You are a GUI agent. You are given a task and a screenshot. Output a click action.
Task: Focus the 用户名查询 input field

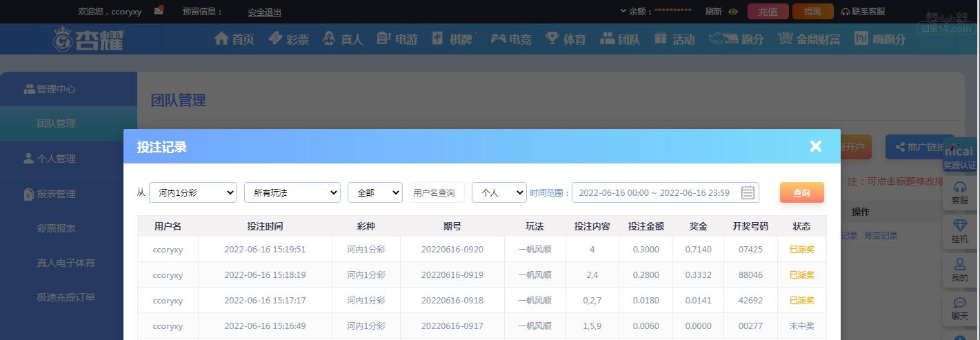pyautogui.click(x=437, y=192)
